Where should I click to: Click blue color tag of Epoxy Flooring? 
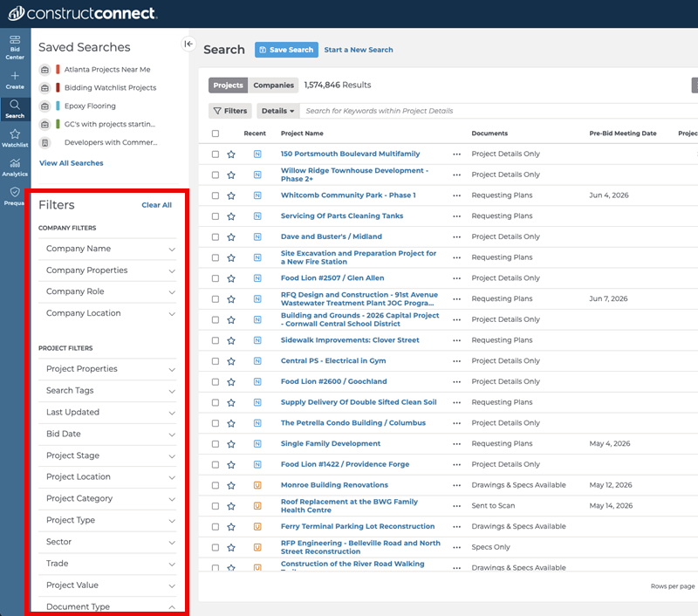click(58, 106)
